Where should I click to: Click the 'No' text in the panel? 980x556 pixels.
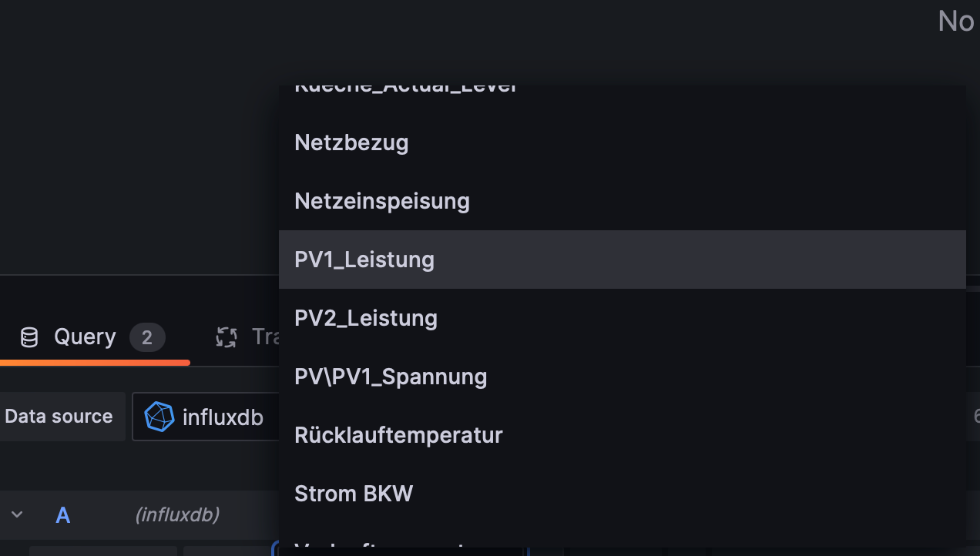[x=956, y=22]
